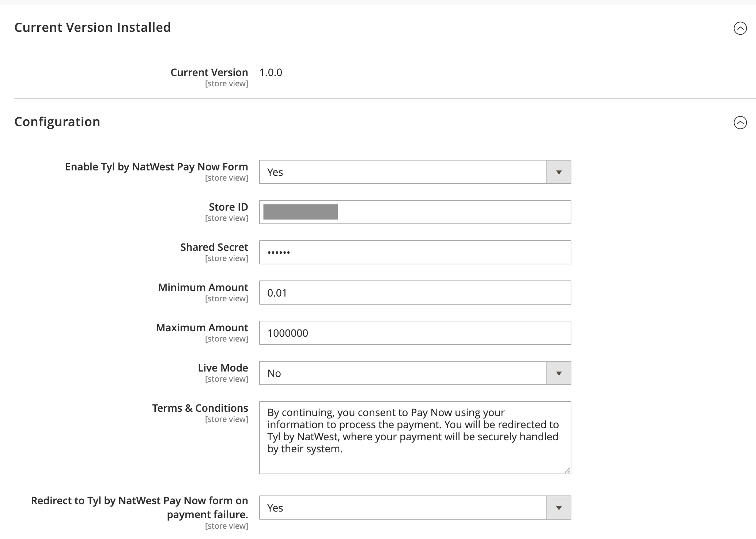Screen dimensions: 756x539
Task: Click the [store view] label under Current Version
Action: (x=227, y=83)
